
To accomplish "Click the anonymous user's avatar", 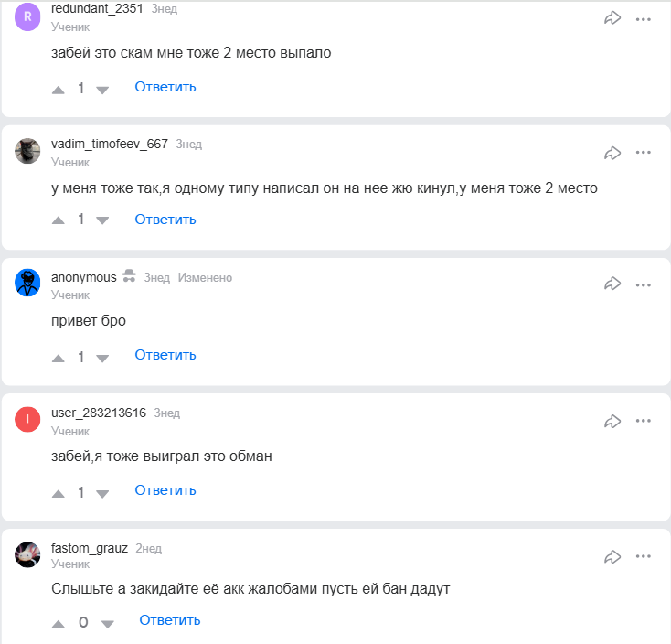I will click(28, 283).
